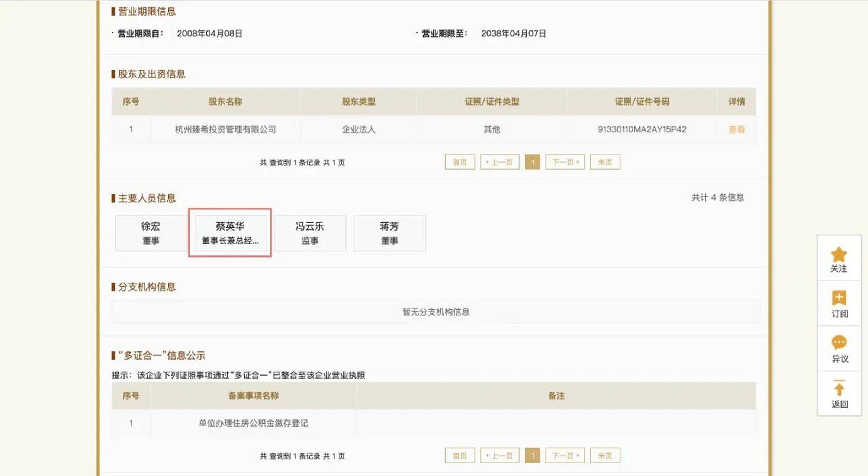Select the 蒋芳 董事 card
The width and height of the screenshot is (868, 476).
(x=390, y=233)
